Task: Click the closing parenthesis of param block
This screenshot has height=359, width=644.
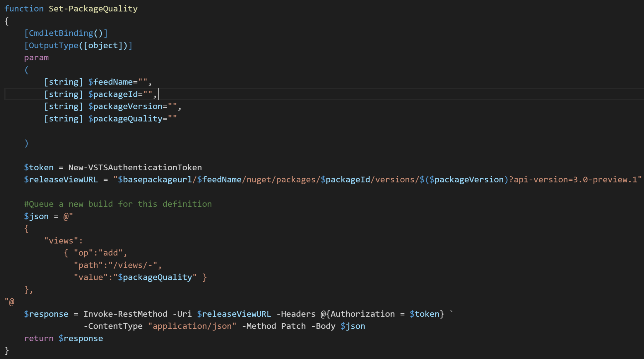Action: click(x=26, y=143)
